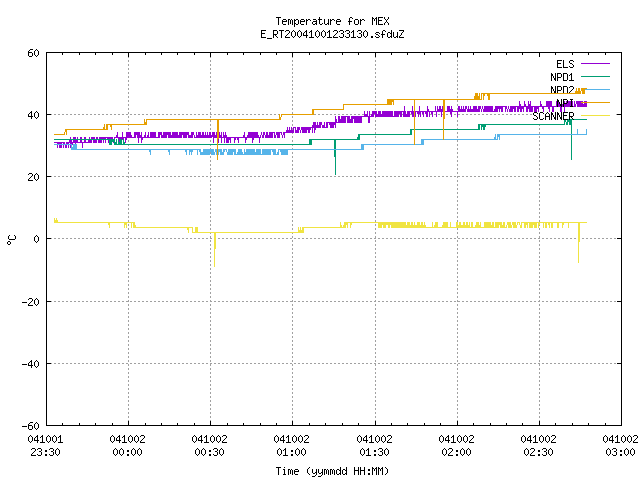Viewport: 640px width, 480px height.
Task: Click the yellow SCANNER downward spike near 00:30
Action: point(215,250)
